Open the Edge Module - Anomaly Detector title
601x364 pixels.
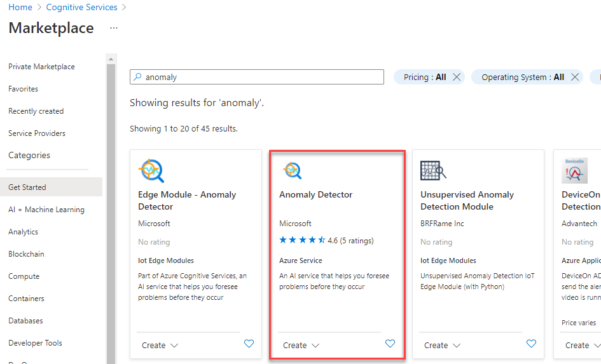tap(187, 201)
